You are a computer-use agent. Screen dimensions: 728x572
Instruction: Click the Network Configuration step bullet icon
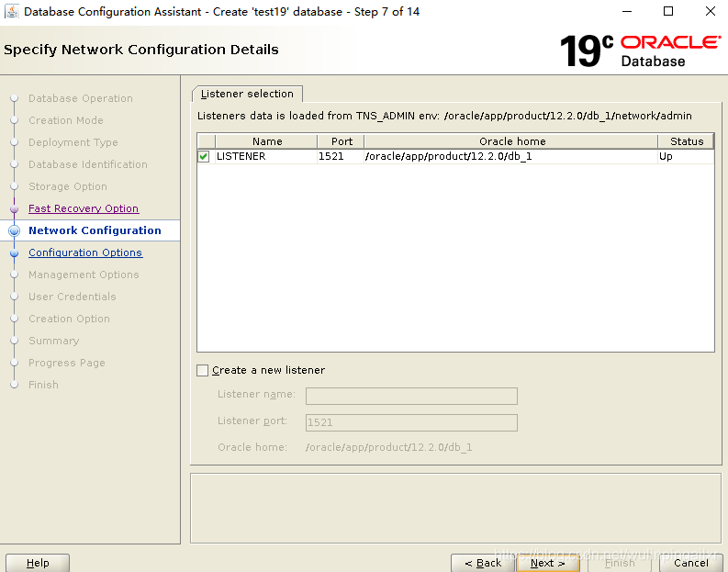tap(15, 230)
